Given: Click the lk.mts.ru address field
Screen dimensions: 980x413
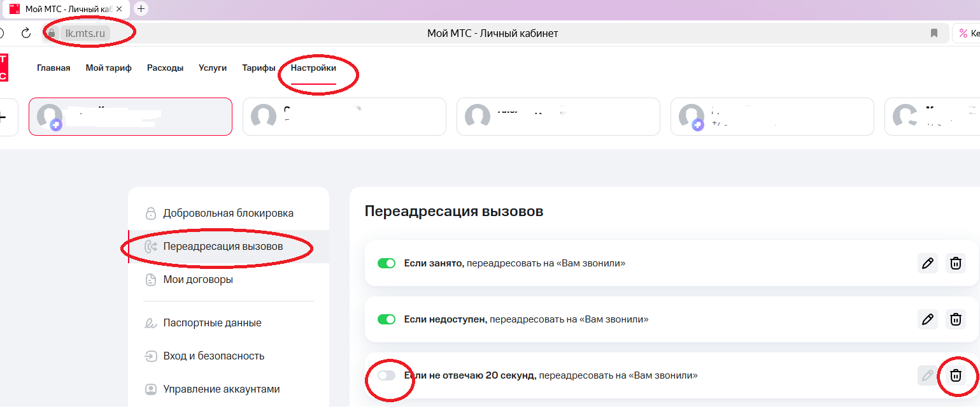Looking at the screenshot, I should coord(85,33).
